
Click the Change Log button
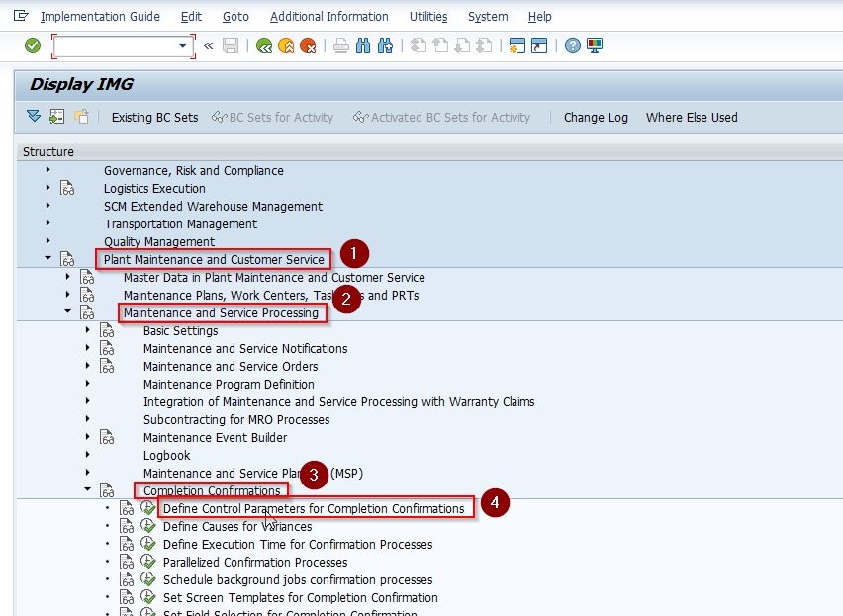pyautogui.click(x=596, y=117)
